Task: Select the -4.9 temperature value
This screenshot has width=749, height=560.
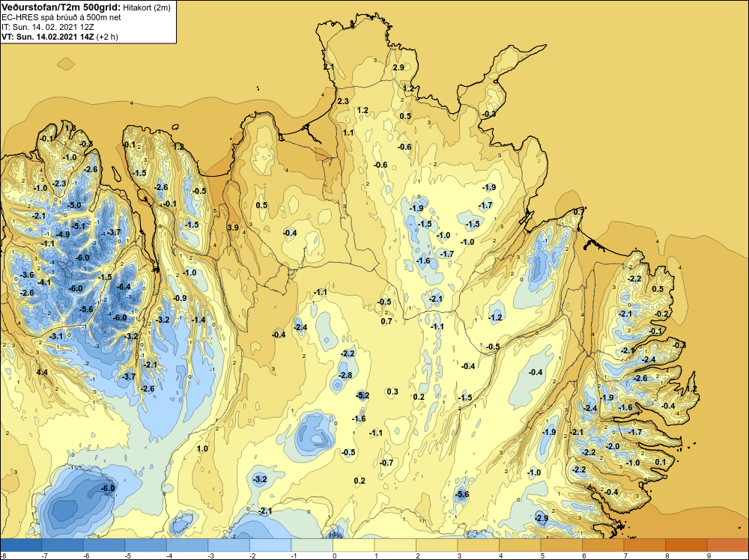Action: pyautogui.click(x=63, y=234)
